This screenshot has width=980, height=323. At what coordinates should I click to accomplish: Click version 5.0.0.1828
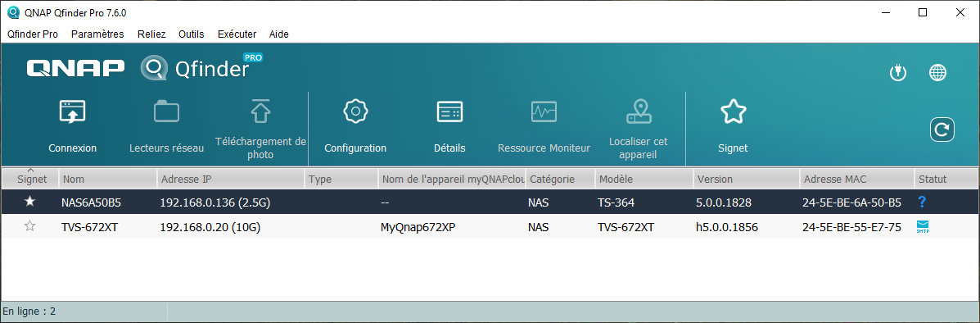[x=724, y=202]
